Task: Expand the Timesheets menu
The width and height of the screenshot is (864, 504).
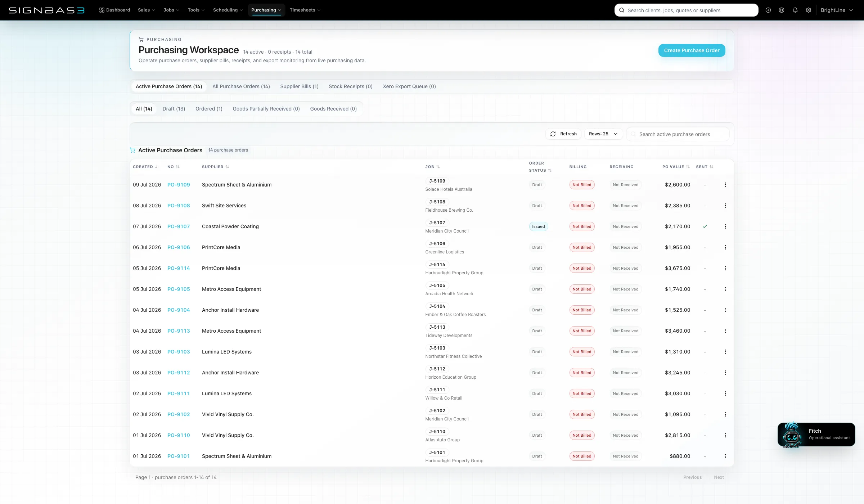Action: (305, 10)
